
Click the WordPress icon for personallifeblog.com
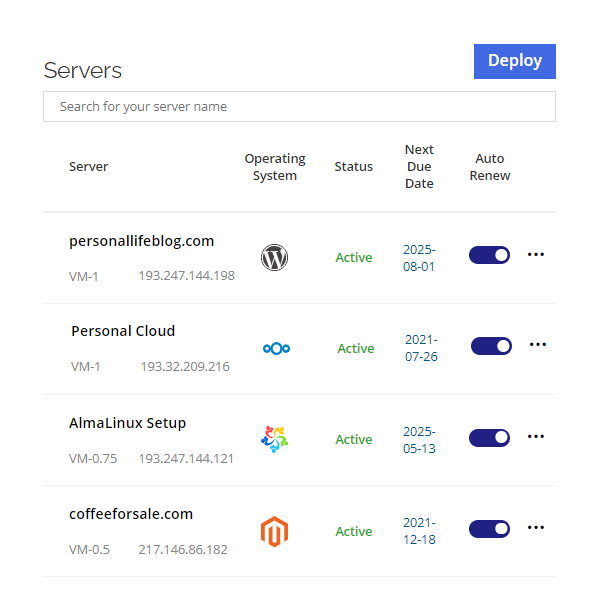pos(274,258)
